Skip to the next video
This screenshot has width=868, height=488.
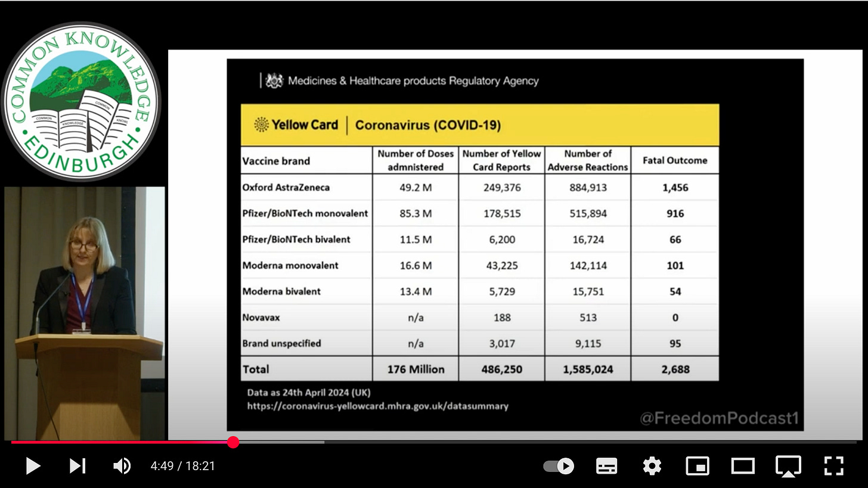tap(77, 466)
